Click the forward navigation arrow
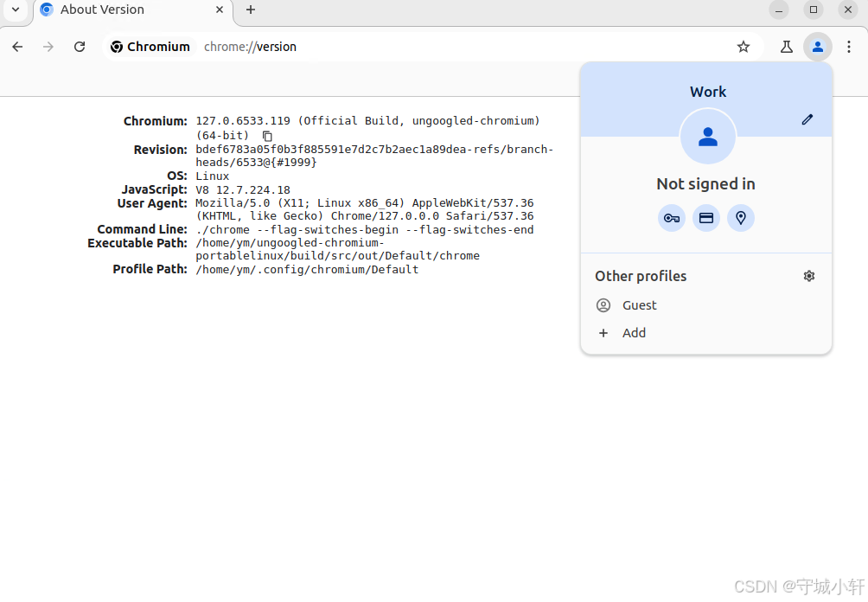 (48, 47)
